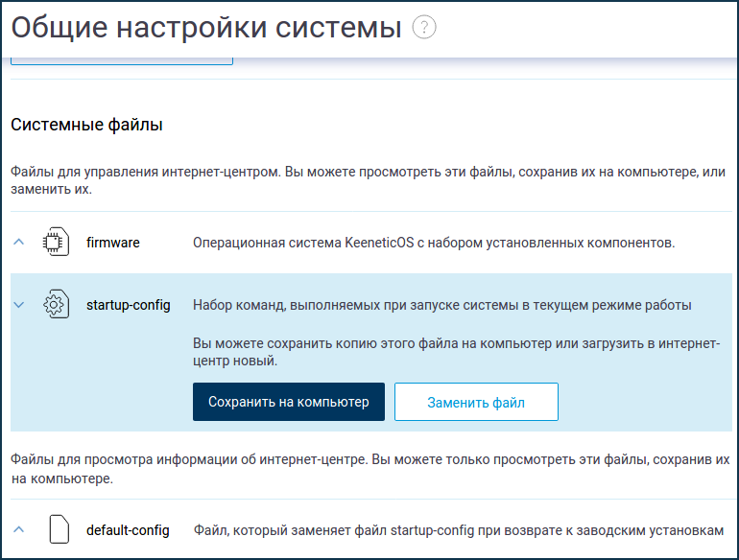Click the Заменить файл button
This screenshot has width=739, height=560.
point(476,402)
